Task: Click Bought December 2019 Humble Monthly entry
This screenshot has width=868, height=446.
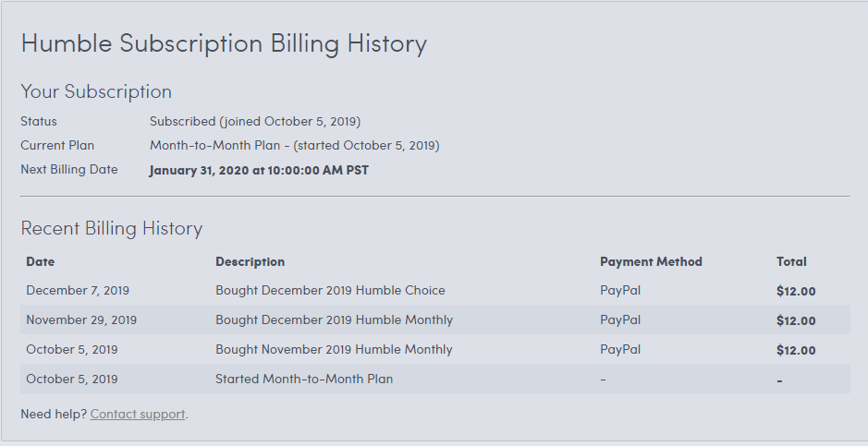Action: tap(334, 320)
